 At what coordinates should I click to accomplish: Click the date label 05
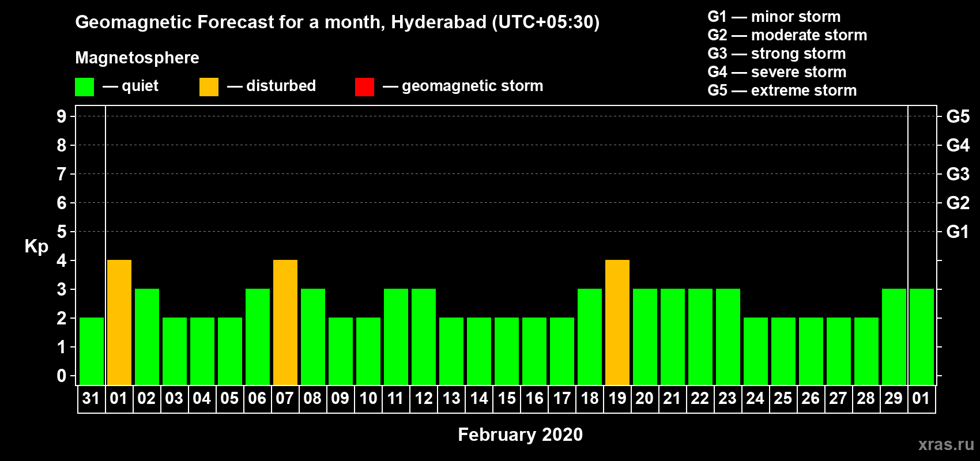pyautogui.click(x=229, y=398)
